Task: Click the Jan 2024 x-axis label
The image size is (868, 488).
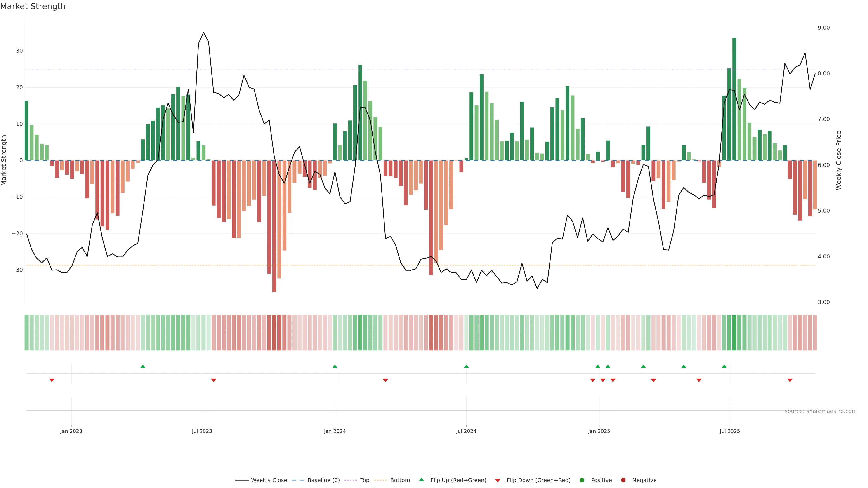Action: point(335,431)
